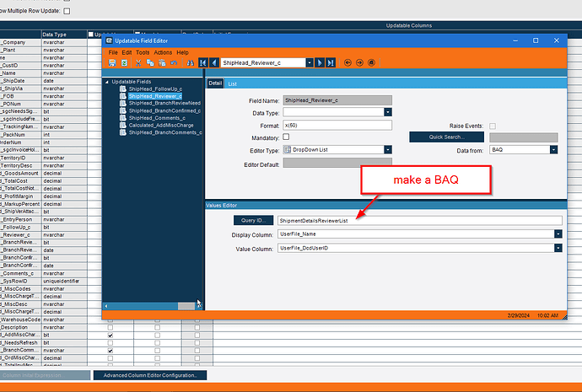
Task: Click the Refresh icon in toolbar
Action: click(124, 62)
